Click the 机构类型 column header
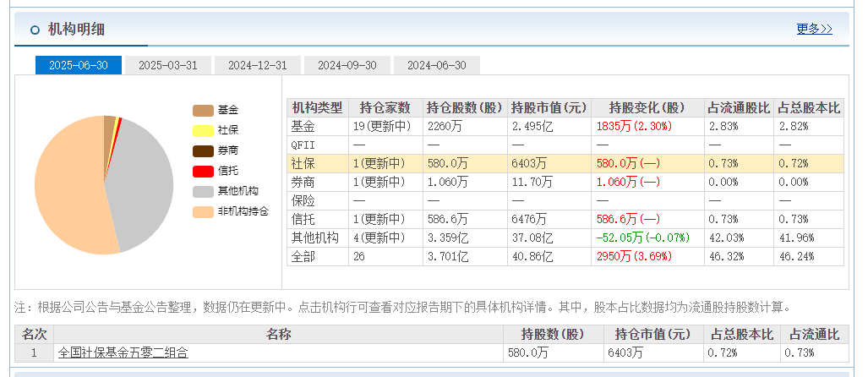 [x=318, y=108]
